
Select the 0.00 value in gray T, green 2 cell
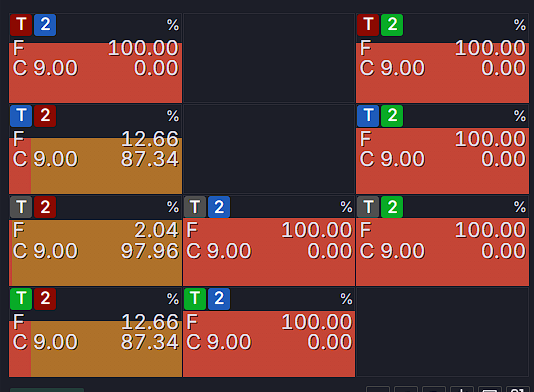click(x=503, y=251)
